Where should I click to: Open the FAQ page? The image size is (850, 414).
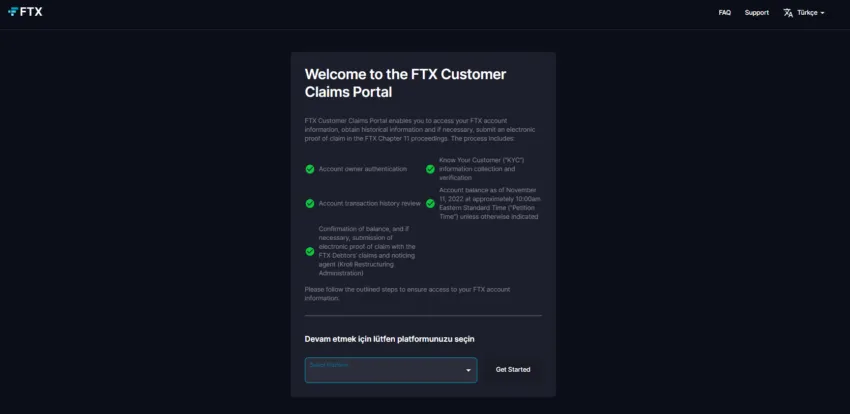(x=724, y=12)
